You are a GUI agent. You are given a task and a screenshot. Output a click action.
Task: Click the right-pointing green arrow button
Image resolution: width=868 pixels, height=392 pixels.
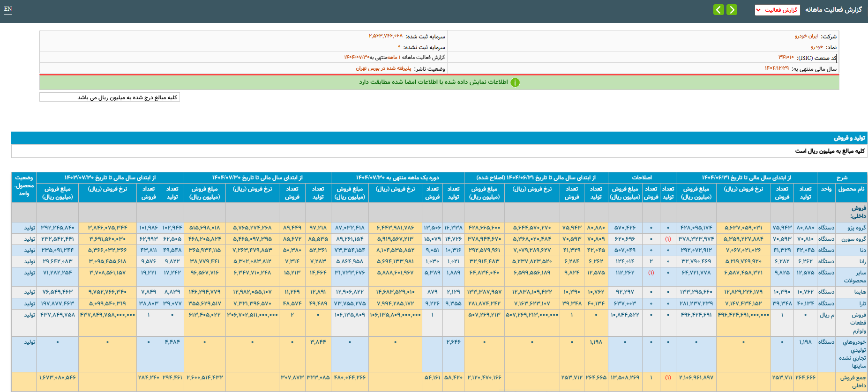click(x=732, y=10)
